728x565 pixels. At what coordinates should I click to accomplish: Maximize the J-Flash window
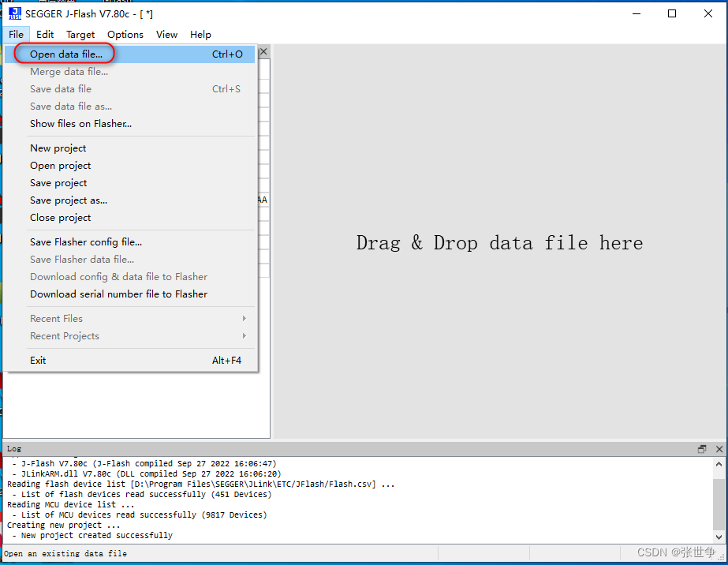(672, 13)
